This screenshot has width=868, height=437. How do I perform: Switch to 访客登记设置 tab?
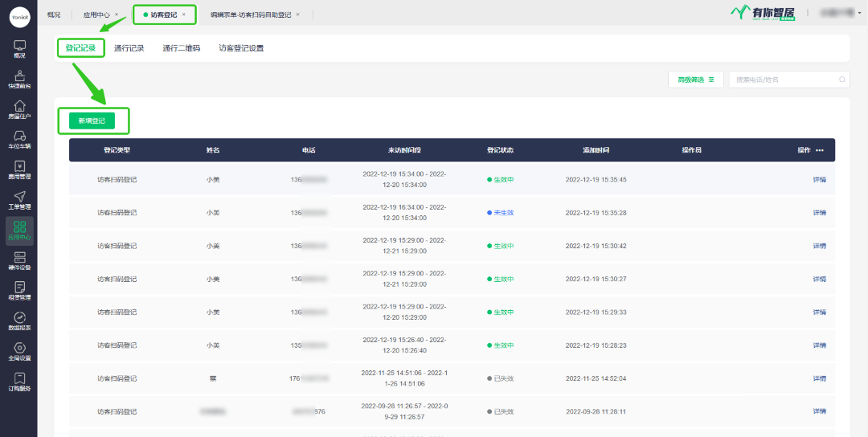coord(241,48)
